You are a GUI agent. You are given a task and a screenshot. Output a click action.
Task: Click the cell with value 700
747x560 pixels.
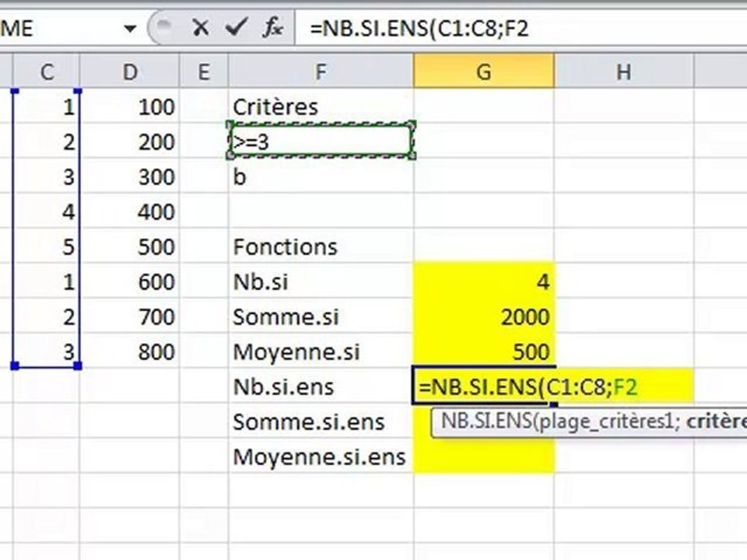[130, 317]
